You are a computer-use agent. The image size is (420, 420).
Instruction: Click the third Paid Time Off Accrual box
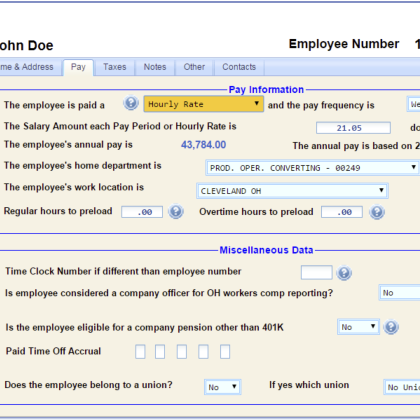pos(182,352)
